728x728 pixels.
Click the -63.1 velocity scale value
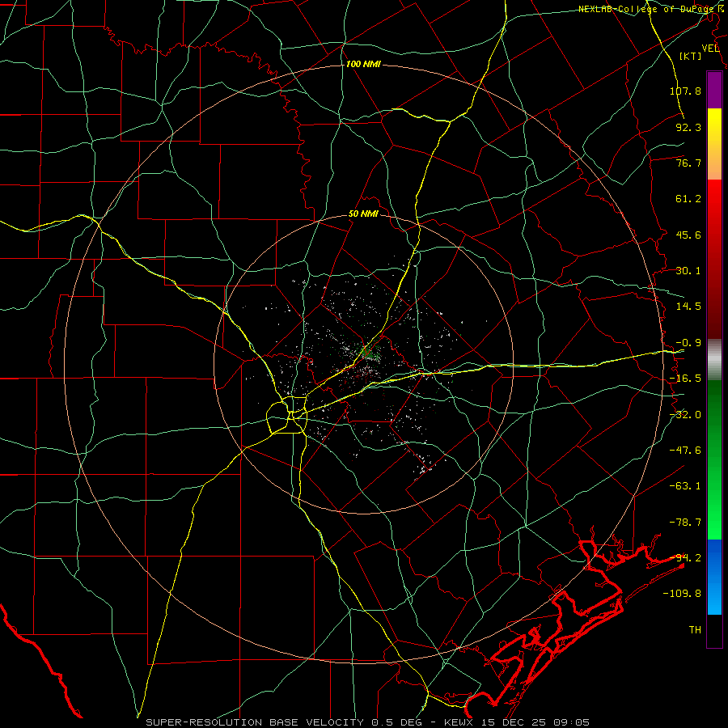click(x=685, y=486)
